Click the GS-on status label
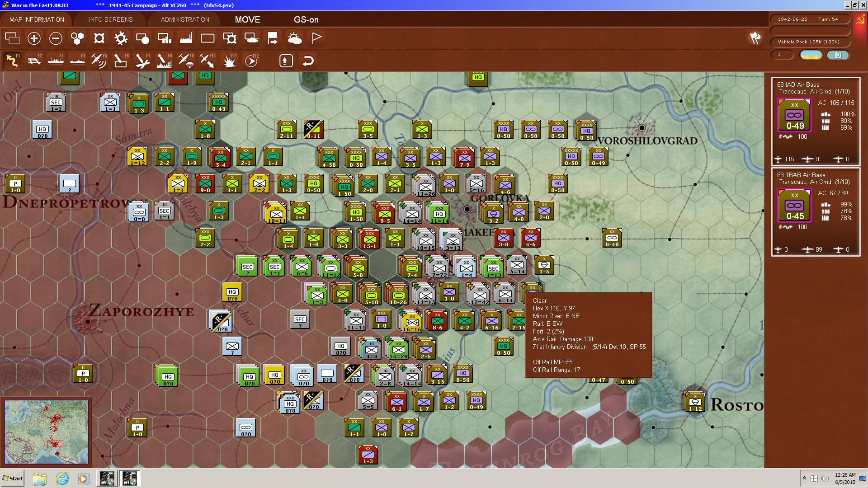This screenshot has height=488, width=868. click(306, 19)
